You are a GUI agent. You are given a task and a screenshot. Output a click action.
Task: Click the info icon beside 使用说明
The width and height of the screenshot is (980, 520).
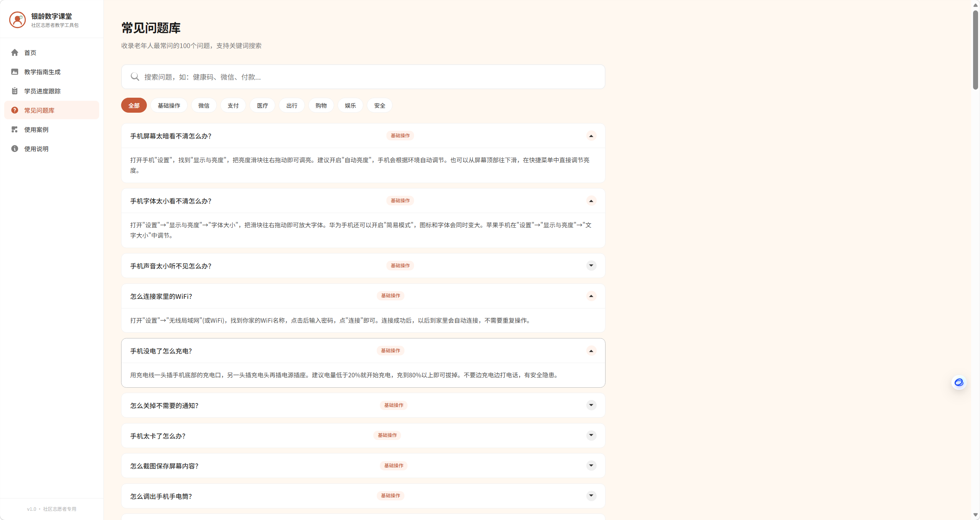[x=15, y=149]
